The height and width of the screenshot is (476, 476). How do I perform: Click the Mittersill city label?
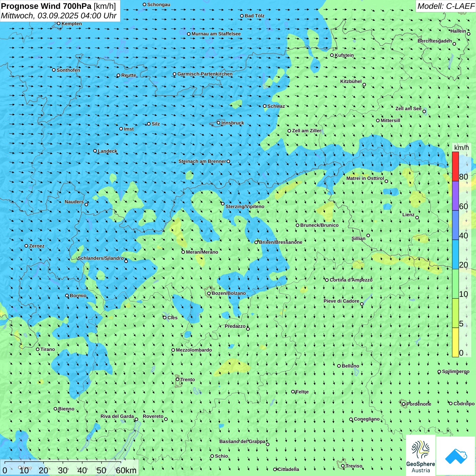[x=390, y=120]
